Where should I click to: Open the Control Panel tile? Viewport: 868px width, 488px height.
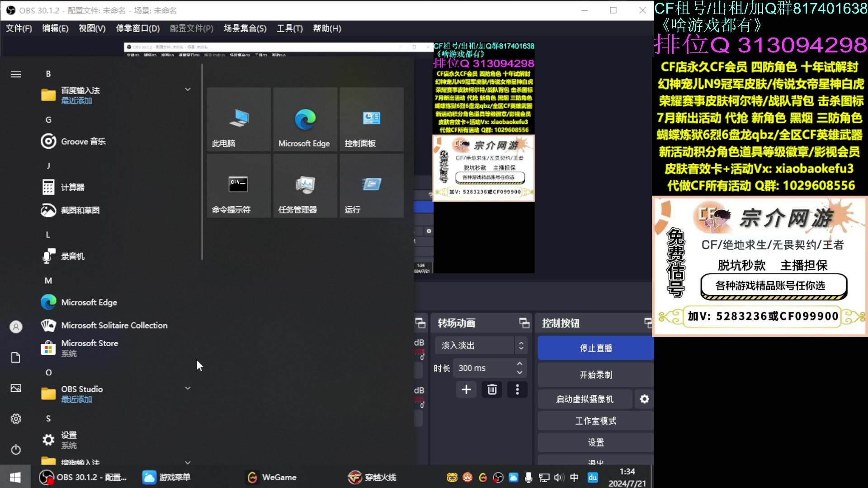[372, 119]
